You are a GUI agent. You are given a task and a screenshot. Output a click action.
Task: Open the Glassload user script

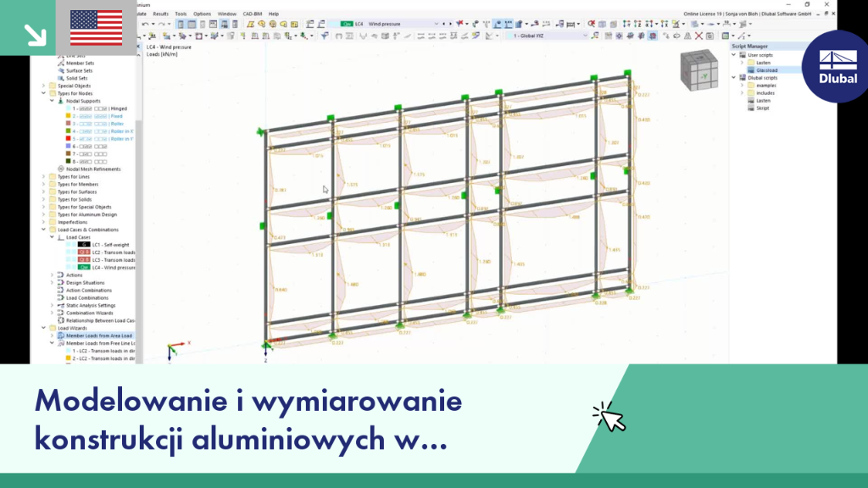[x=766, y=70]
